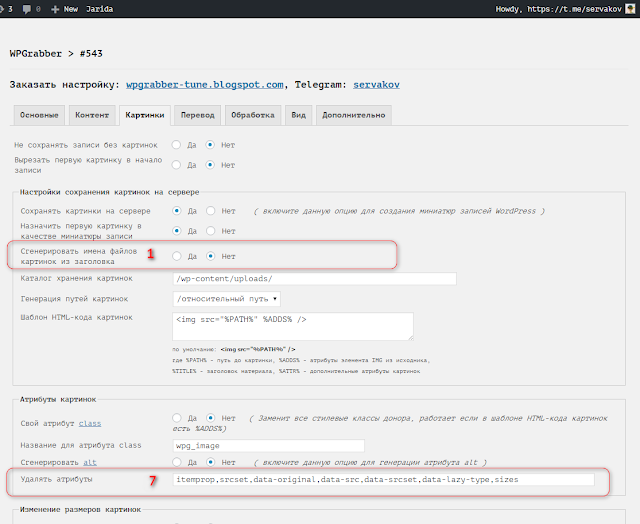The width and height of the screenshot is (640, 524).
Task: Select the Картинки tab
Action: click(145, 115)
